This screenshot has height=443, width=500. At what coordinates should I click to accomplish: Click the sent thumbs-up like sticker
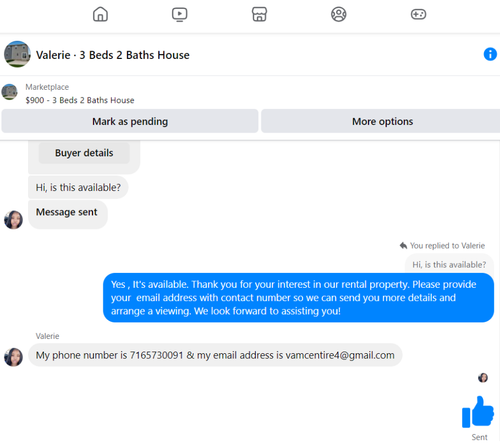tap(478, 412)
